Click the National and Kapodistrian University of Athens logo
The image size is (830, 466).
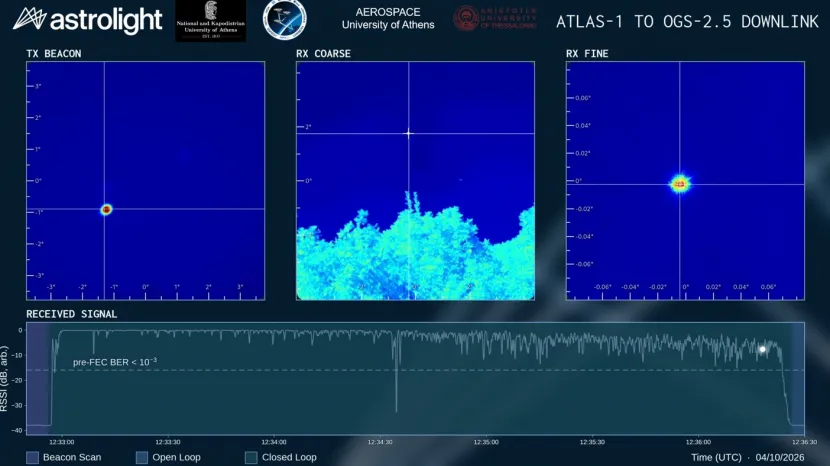click(x=211, y=21)
